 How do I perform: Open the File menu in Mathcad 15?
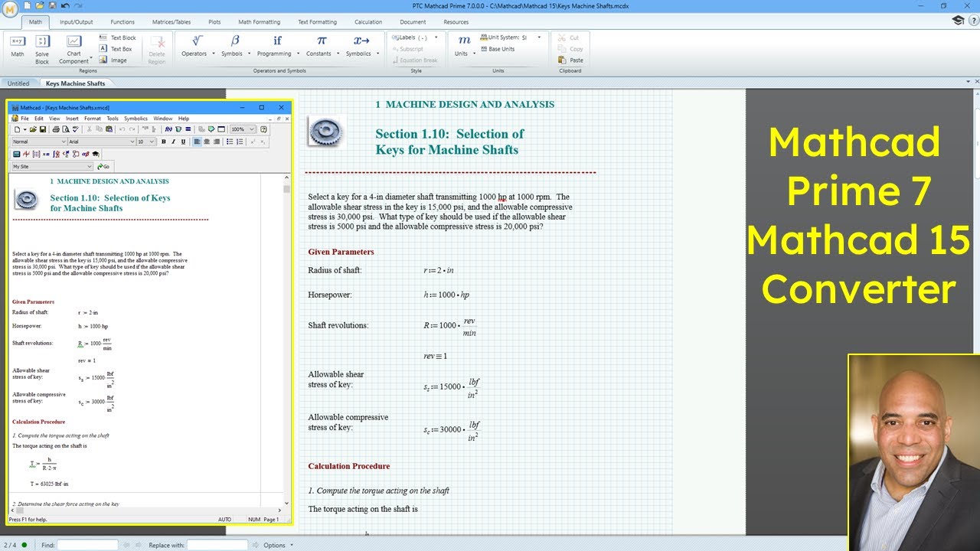click(x=24, y=119)
